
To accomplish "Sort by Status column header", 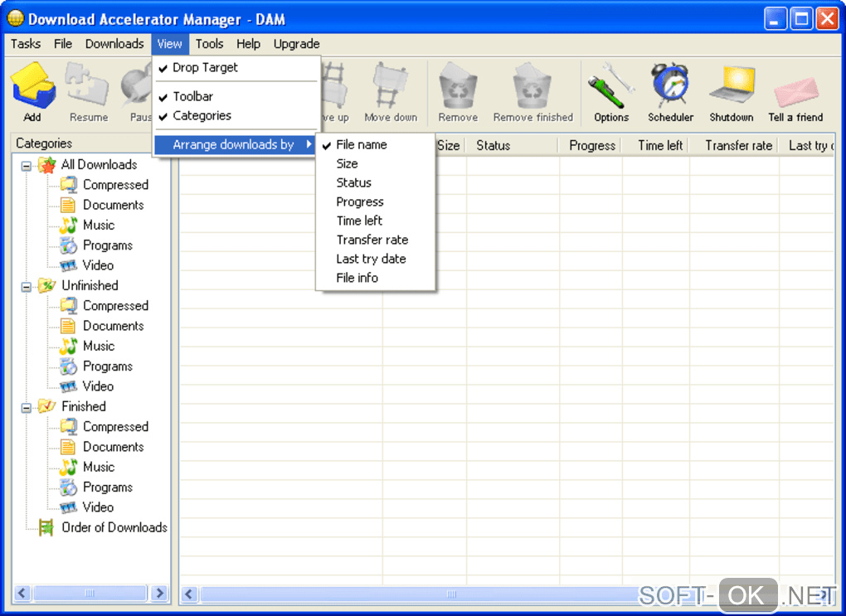I will (x=513, y=146).
